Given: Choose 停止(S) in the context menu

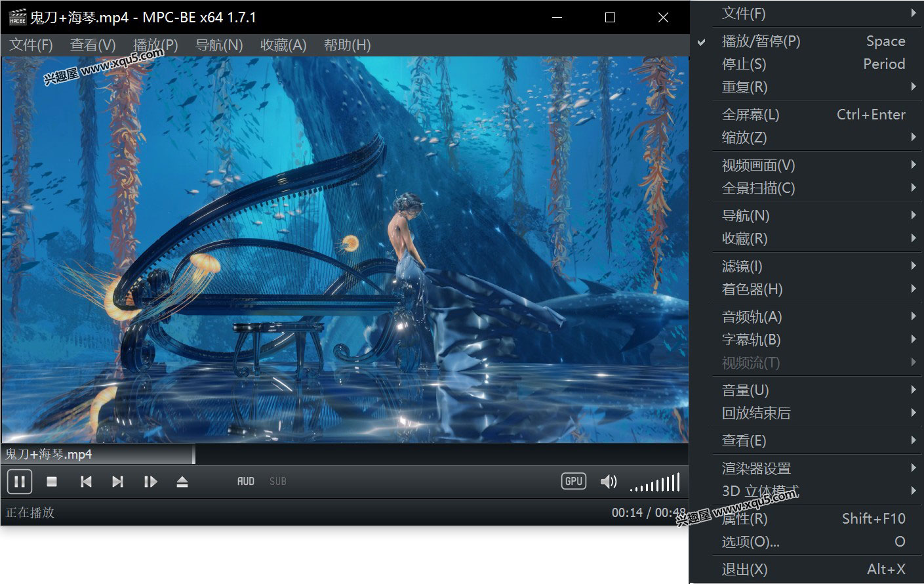Looking at the screenshot, I should pyautogui.click(x=807, y=64).
